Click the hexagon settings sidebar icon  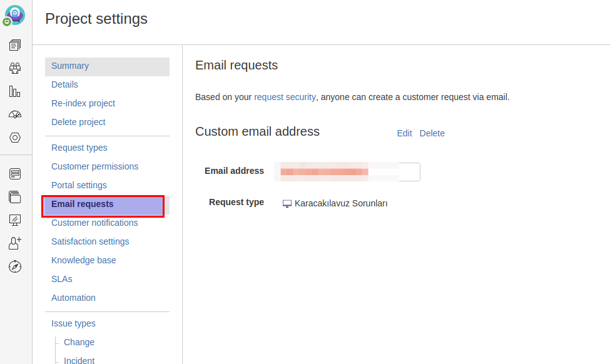click(x=15, y=138)
